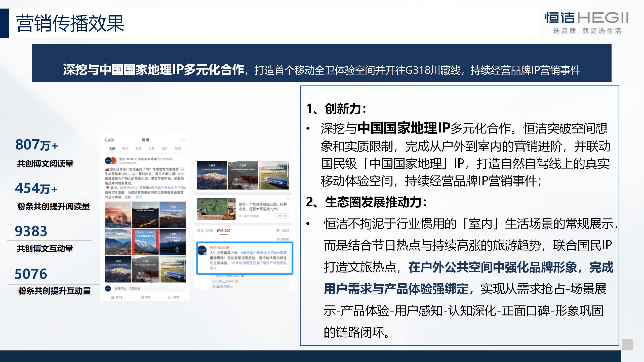
Task: Click the 按热度 sort icon
Action: [278, 239]
